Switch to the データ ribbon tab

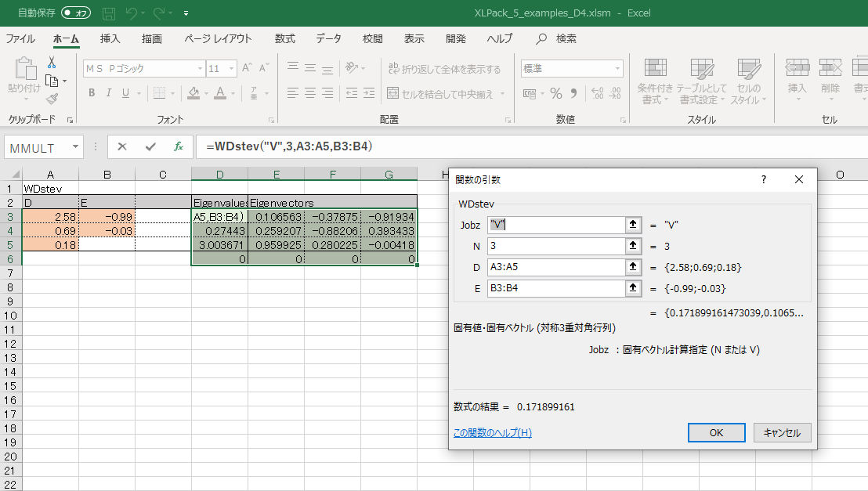click(x=328, y=38)
